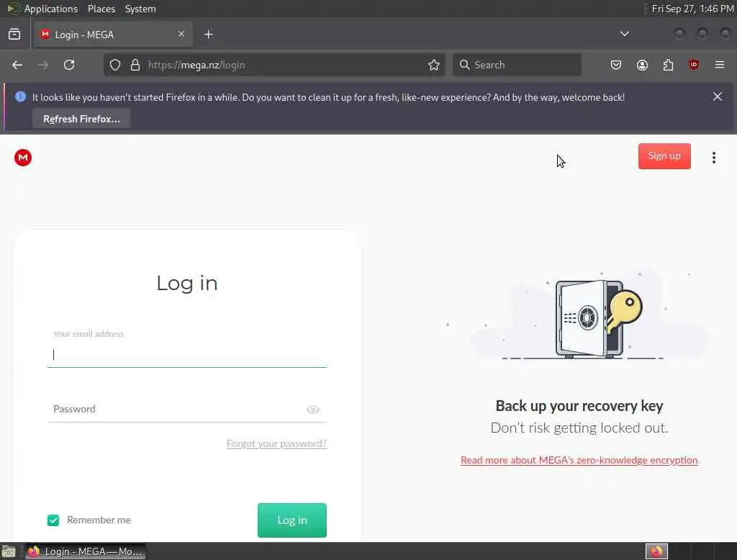The image size is (737, 560).
Task: Open the MEGA three-dot menu
Action: pos(713,158)
